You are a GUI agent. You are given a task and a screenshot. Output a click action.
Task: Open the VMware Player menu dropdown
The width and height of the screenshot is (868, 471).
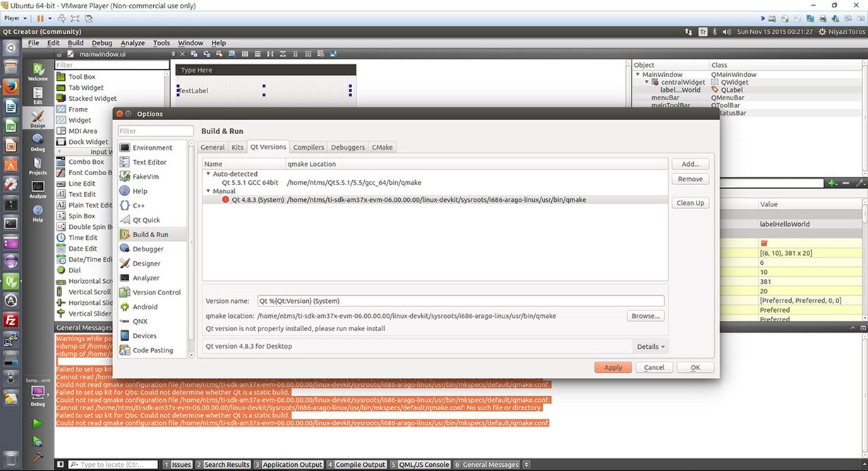(x=16, y=18)
